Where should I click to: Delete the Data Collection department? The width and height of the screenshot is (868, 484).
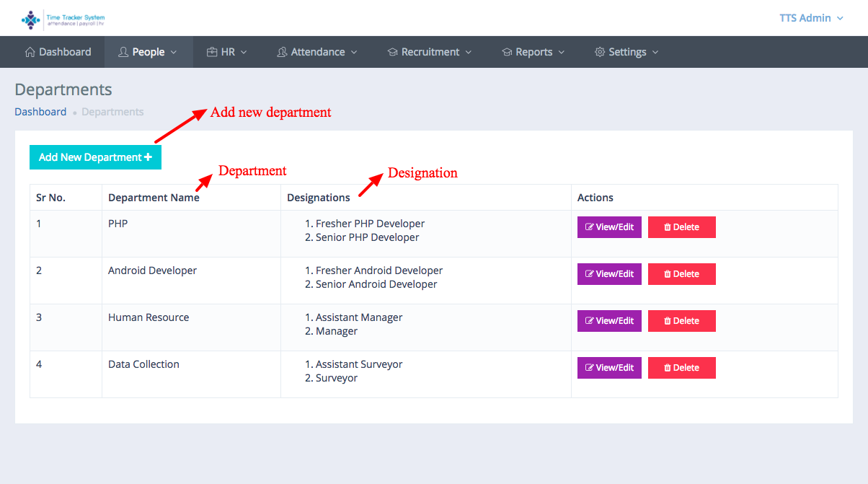[x=681, y=368]
